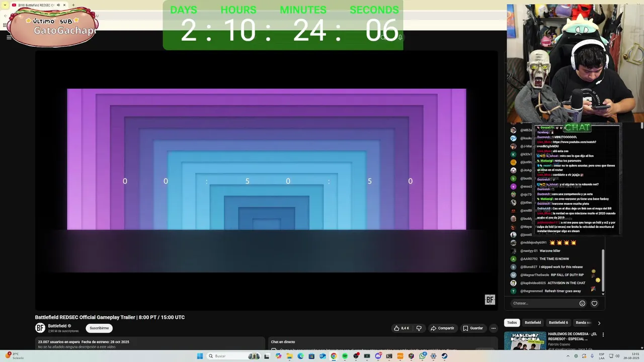This screenshot has height=362, width=644.
Task: Select the Battlefield 6 filter chip
Action: click(558, 323)
